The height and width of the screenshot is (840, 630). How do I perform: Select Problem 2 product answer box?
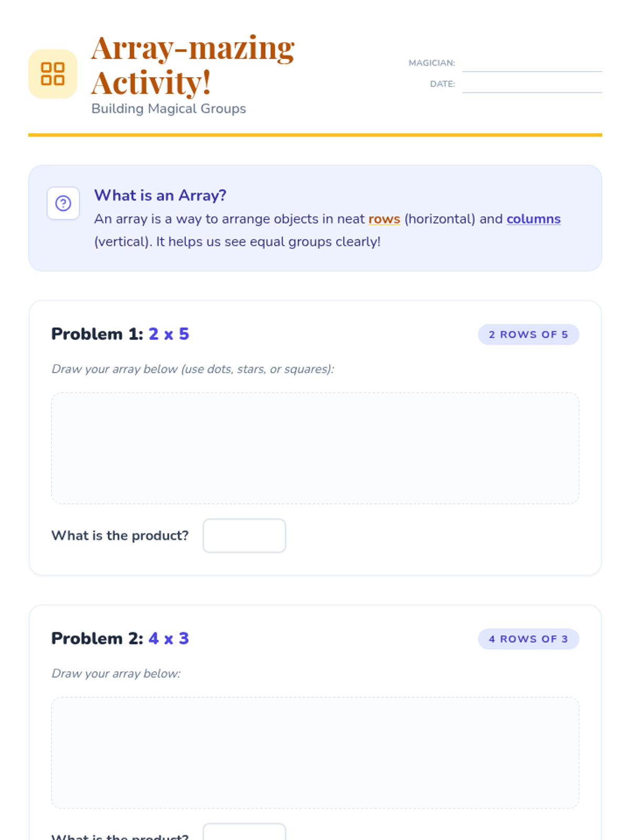244,833
